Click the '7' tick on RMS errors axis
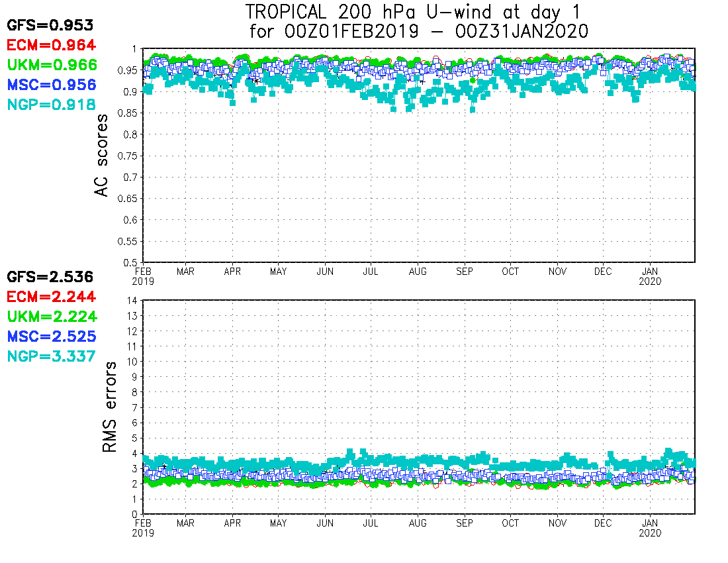 pyautogui.click(x=134, y=407)
